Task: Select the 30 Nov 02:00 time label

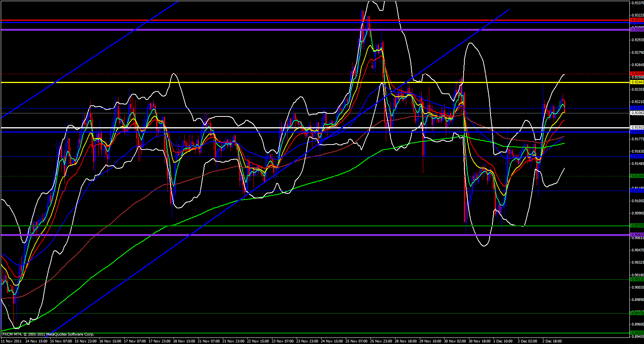Action: click(x=455, y=341)
